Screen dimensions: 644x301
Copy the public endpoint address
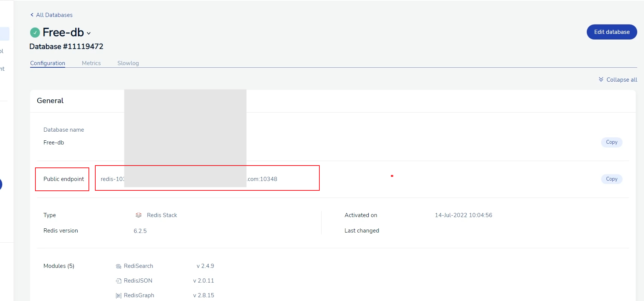pyautogui.click(x=612, y=179)
